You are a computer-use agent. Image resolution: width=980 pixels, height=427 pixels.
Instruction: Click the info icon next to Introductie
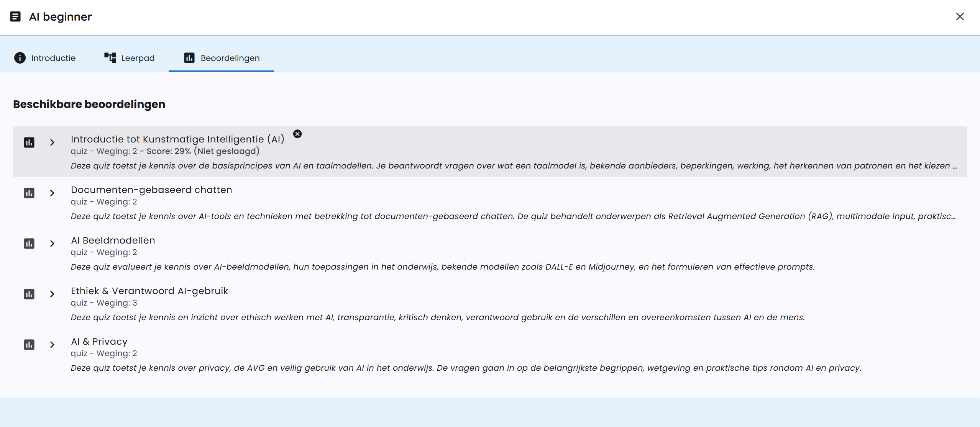click(x=20, y=58)
